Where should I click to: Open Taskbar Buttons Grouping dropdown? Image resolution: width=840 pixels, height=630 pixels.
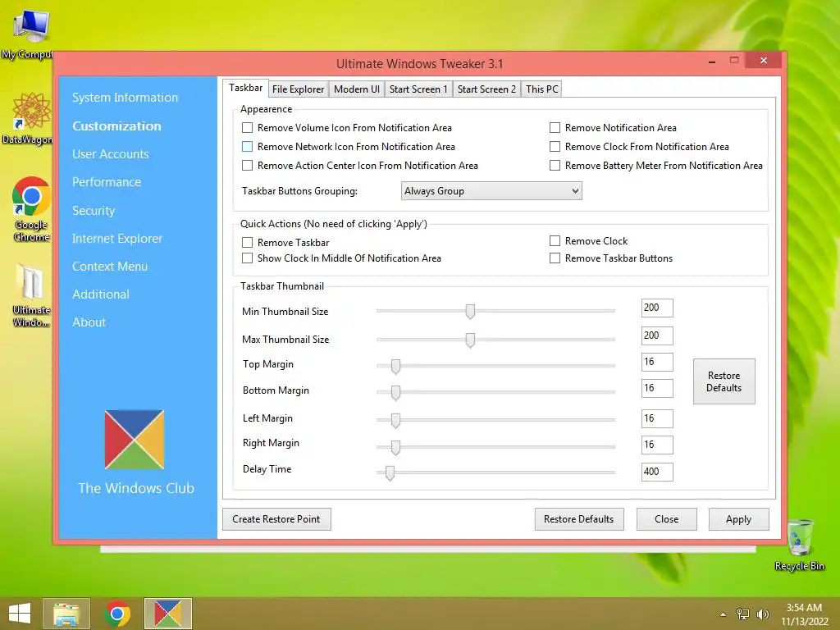(491, 190)
